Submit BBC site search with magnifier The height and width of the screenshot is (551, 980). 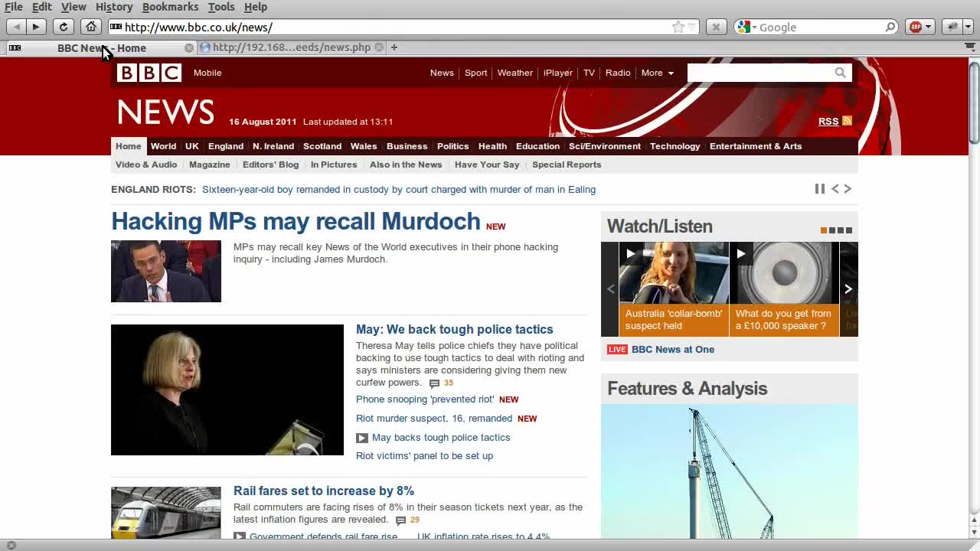(x=840, y=73)
